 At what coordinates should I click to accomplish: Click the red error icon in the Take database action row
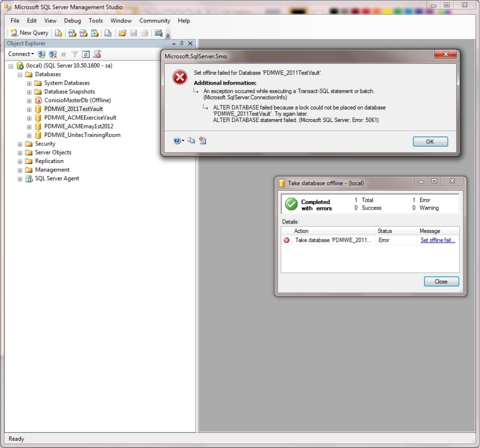click(x=286, y=240)
